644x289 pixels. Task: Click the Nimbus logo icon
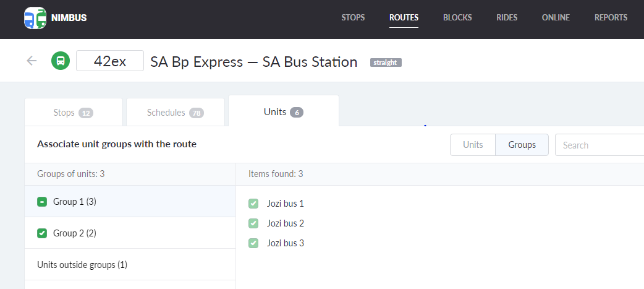pos(35,18)
